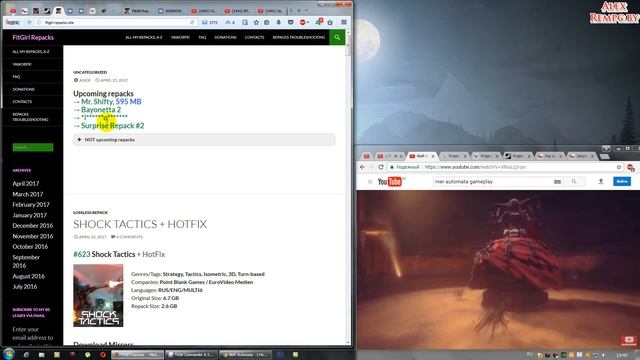This screenshot has width=640, height=360.
Task: Open the downloads arrow icon in Firefox toolbar
Action: pos(279,22)
